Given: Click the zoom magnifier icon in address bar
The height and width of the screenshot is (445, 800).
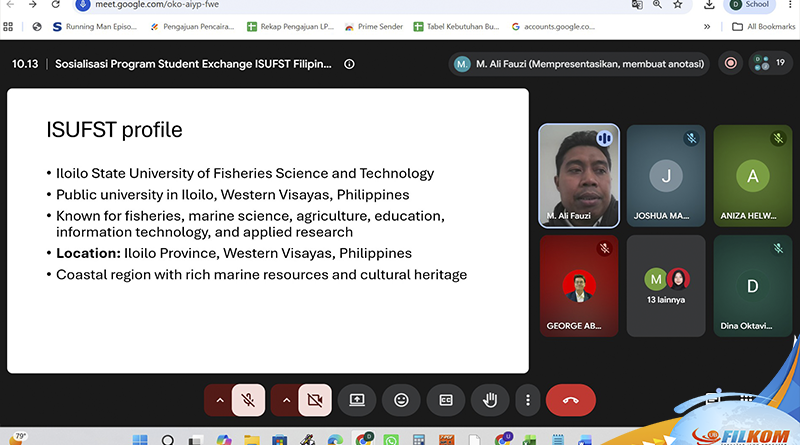Looking at the screenshot, I should click(x=657, y=5).
